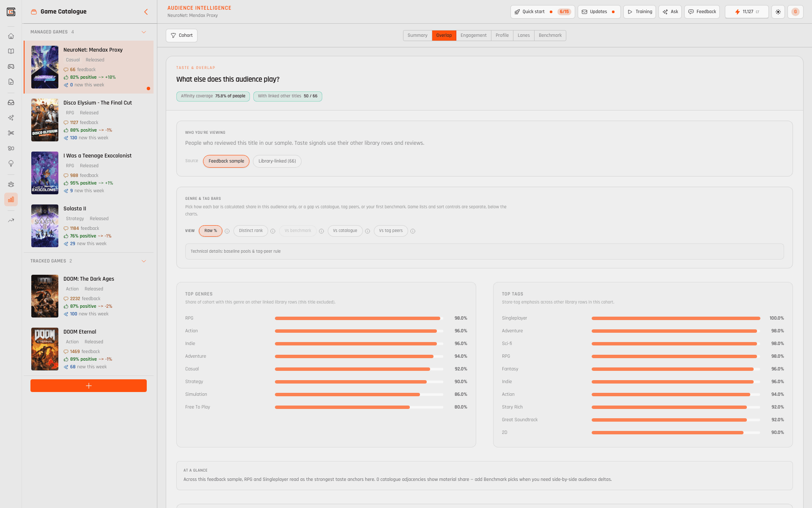Open the trending arrow icon at sidebar bottom
The height and width of the screenshot is (508, 812).
pyautogui.click(x=11, y=220)
